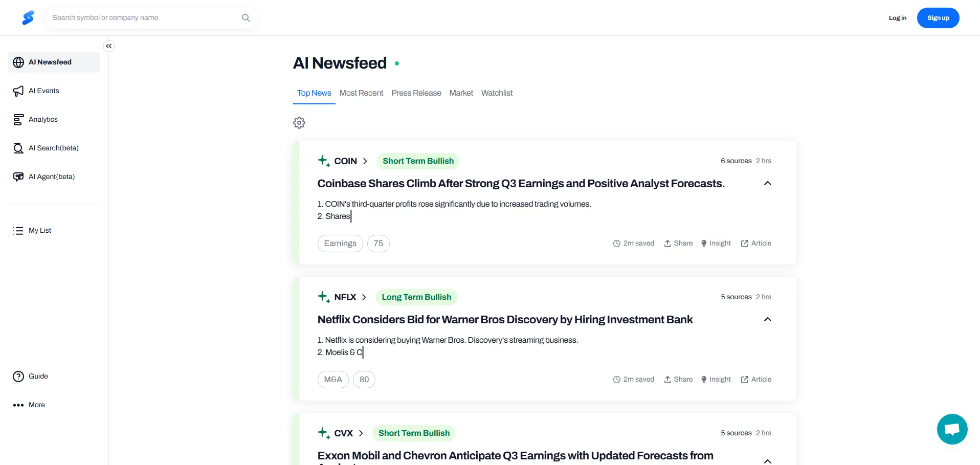Click the site logo in the header
The image size is (980, 465).
click(28, 18)
